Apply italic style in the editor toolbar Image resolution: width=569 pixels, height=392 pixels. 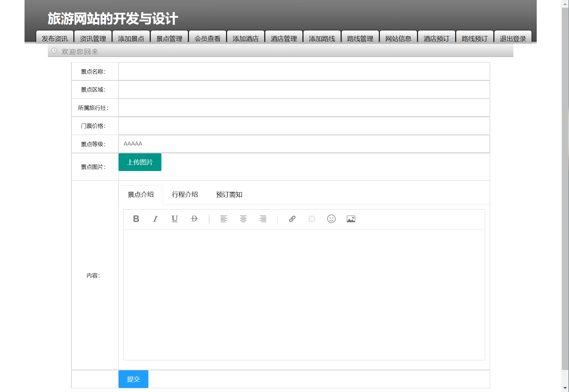click(x=155, y=219)
